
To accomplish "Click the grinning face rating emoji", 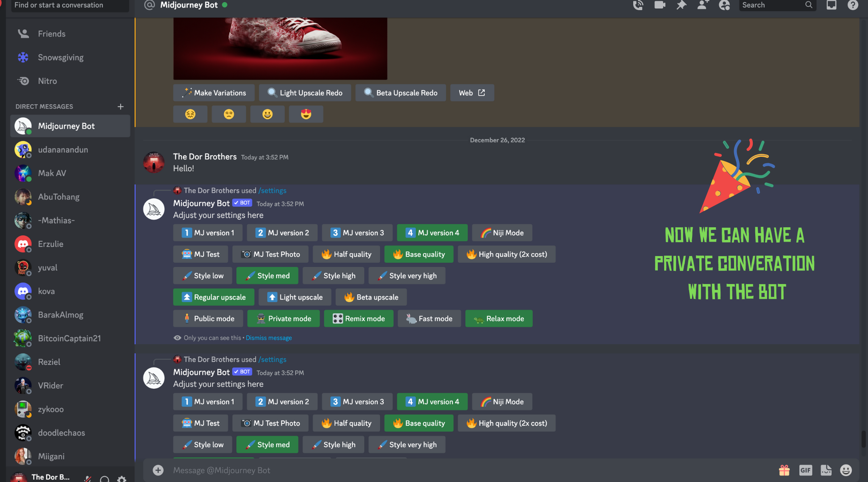I will pos(267,114).
